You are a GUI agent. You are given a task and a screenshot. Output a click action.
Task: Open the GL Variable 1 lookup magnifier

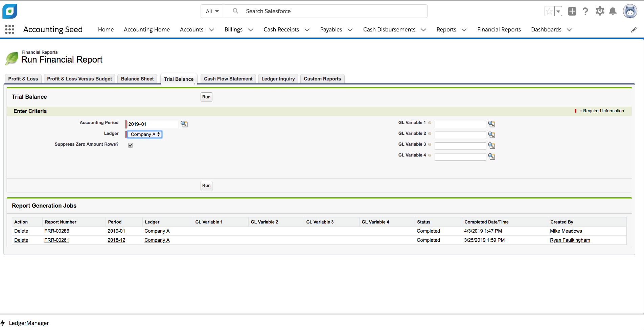point(491,124)
